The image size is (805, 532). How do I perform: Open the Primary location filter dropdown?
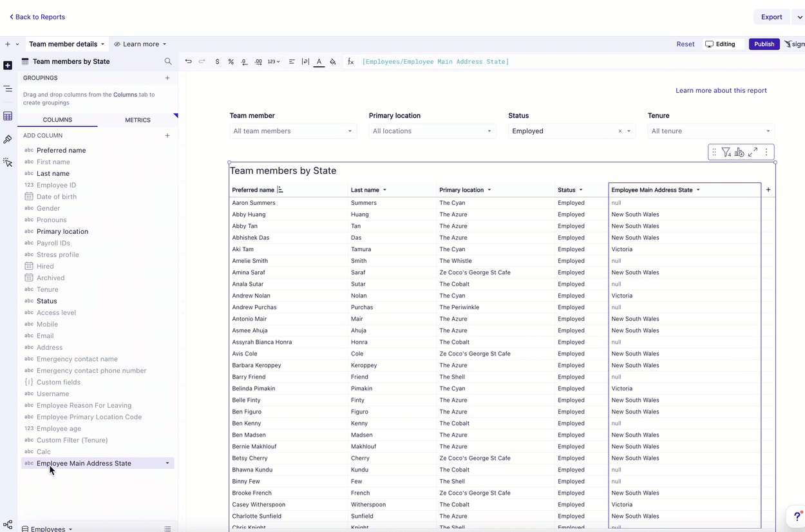[x=432, y=131]
